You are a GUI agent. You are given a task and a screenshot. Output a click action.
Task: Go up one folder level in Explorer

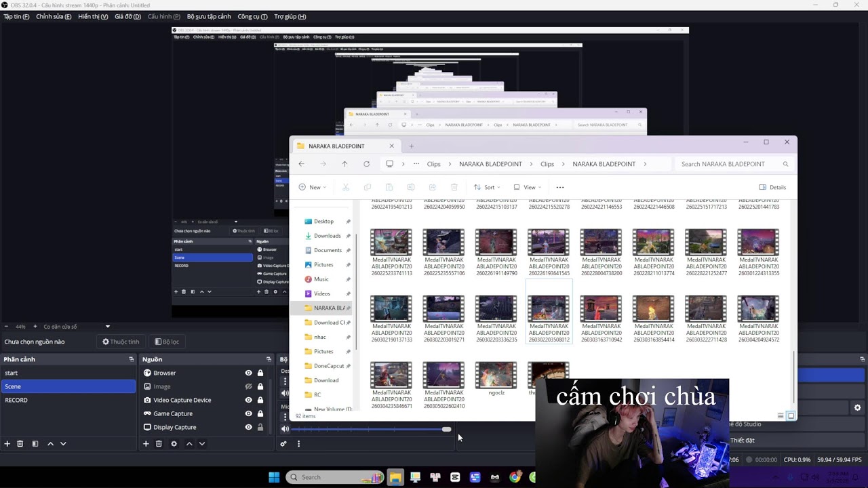coord(344,164)
